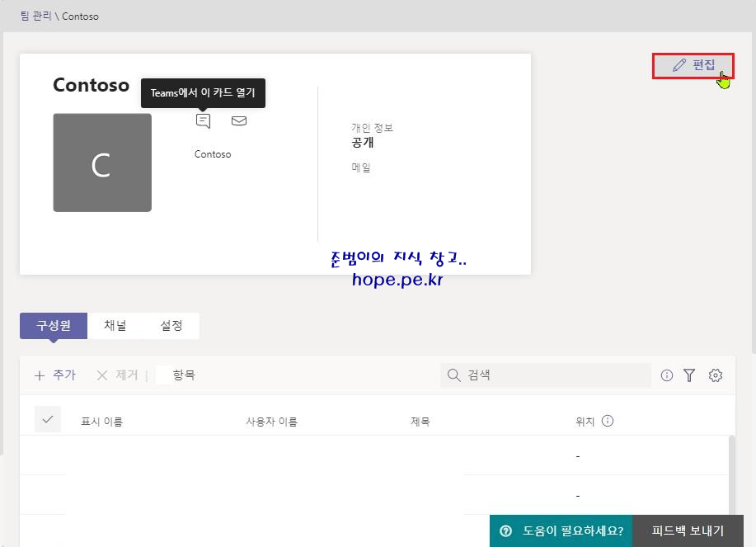756x547 pixels.
Task: Click the 위치 column header
Action: point(585,422)
